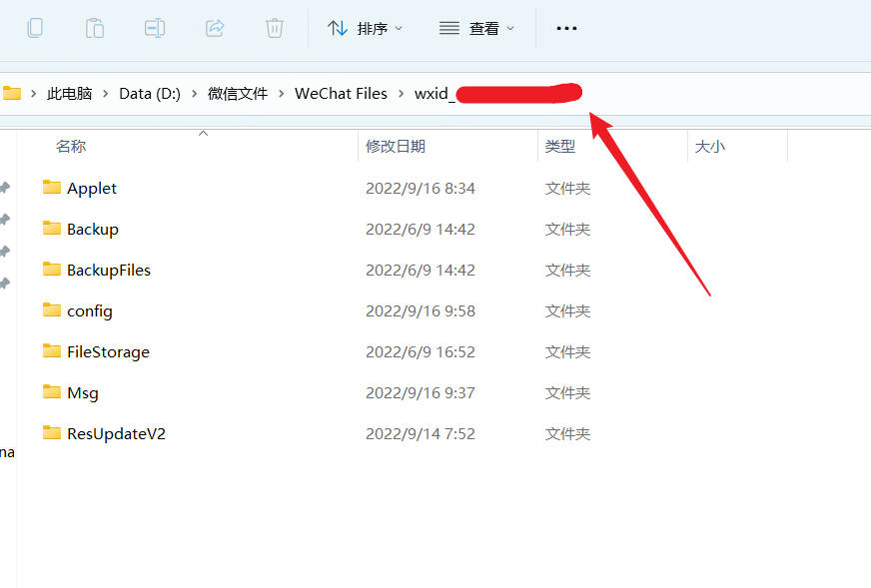Go to 微信文件 in the address path

coord(238,94)
